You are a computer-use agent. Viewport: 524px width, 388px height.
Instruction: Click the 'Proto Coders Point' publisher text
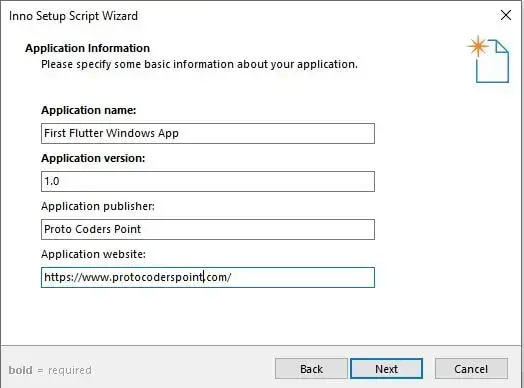pyautogui.click(x=93, y=229)
